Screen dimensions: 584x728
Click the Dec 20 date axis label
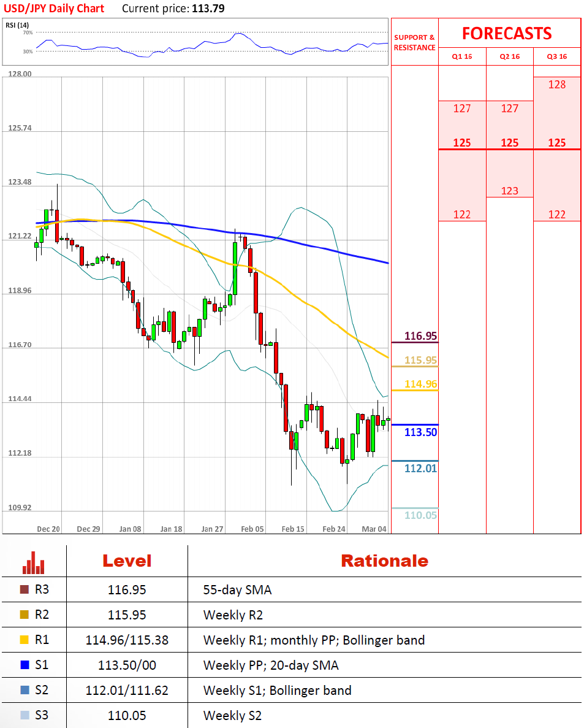click(48, 529)
